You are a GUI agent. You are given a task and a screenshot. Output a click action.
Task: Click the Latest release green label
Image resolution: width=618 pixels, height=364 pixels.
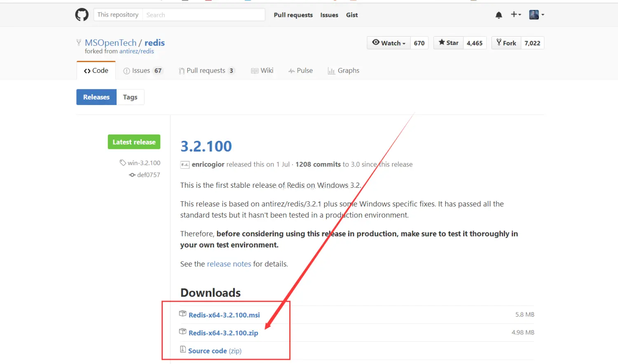click(x=134, y=142)
